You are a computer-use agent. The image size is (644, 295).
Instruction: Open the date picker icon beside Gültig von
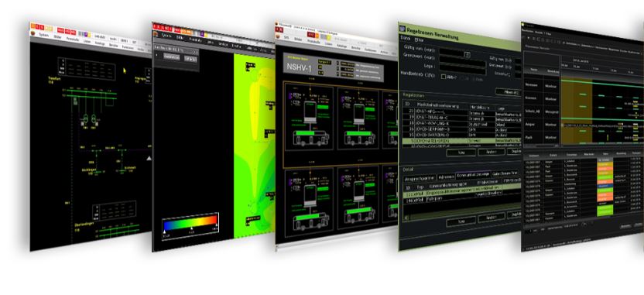tap(467, 54)
